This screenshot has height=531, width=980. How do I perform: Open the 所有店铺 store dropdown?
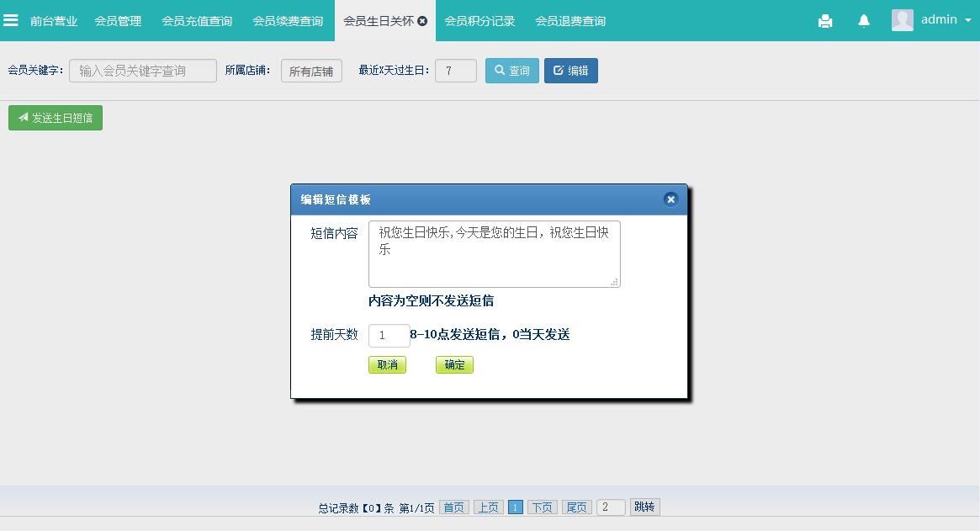click(311, 72)
